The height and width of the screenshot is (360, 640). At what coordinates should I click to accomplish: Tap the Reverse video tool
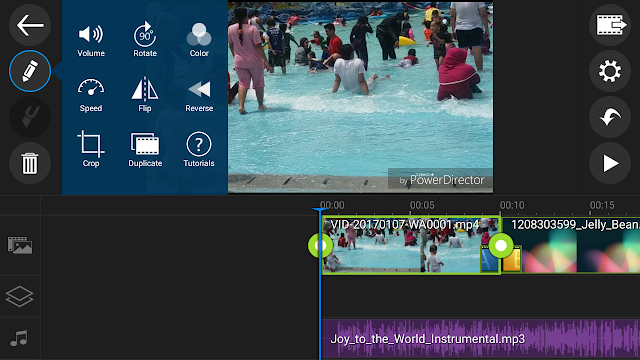click(x=199, y=96)
